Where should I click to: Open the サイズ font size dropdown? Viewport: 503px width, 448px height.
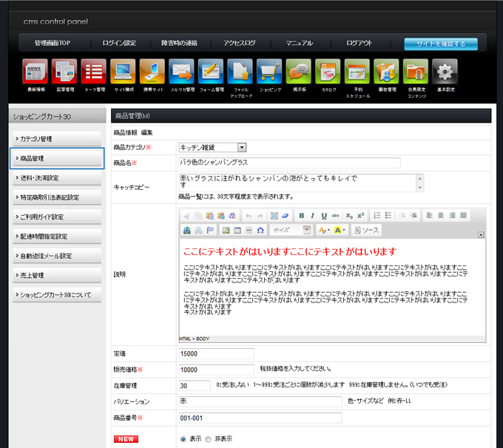tap(291, 231)
